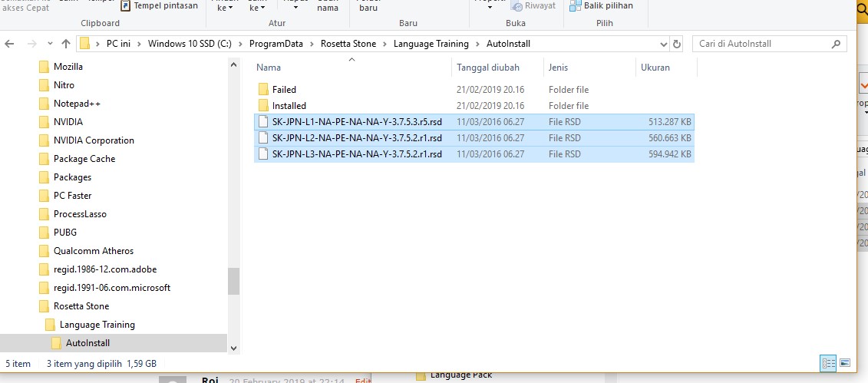Refresh the AutoInstall folder view
868x383 pixels.
click(676, 45)
